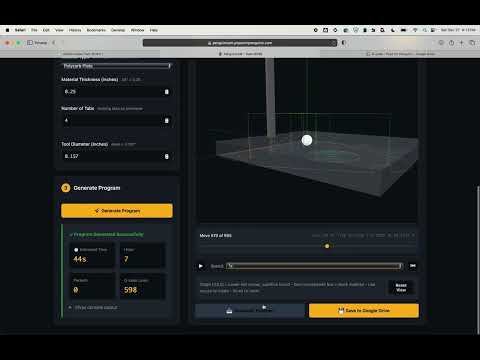Click the Download button left of Save
This screenshot has width=480, height=360.
click(x=250, y=310)
